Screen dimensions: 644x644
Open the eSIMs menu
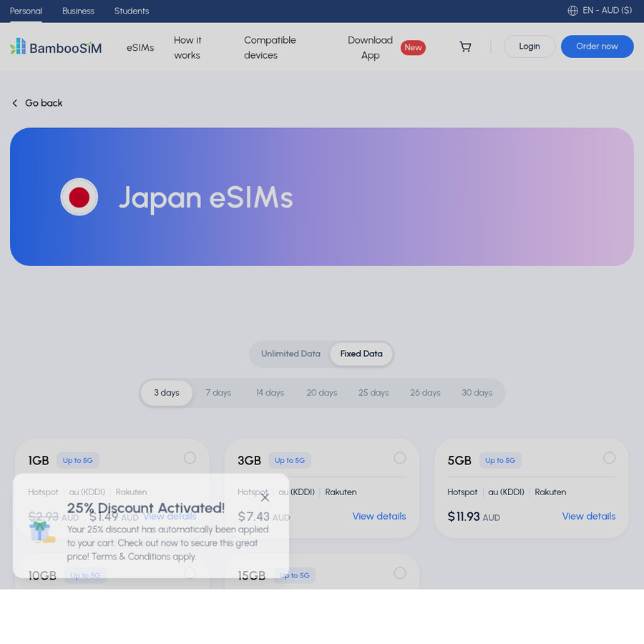pos(140,48)
